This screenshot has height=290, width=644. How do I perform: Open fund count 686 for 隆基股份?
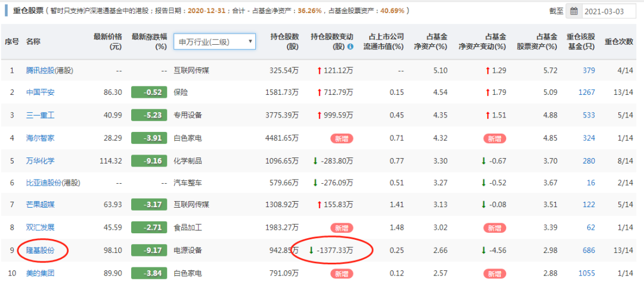pos(589,250)
